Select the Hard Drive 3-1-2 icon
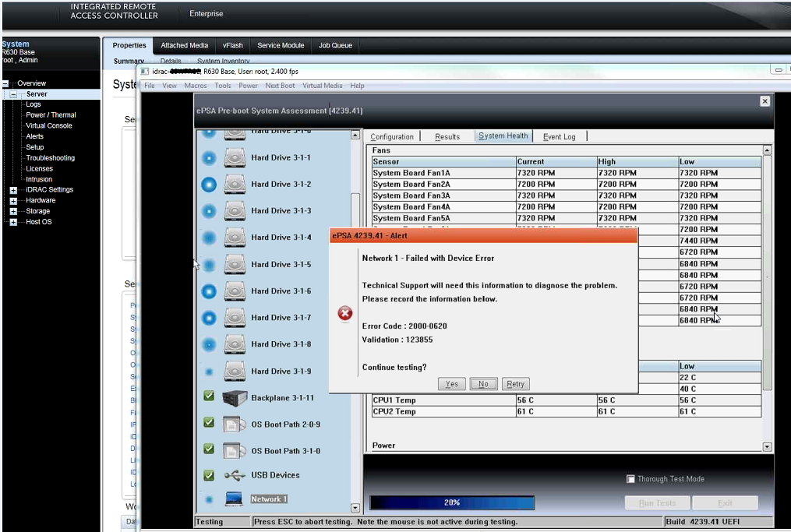Image resolution: width=791 pixels, height=532 pixels. (x=234, y=185)
